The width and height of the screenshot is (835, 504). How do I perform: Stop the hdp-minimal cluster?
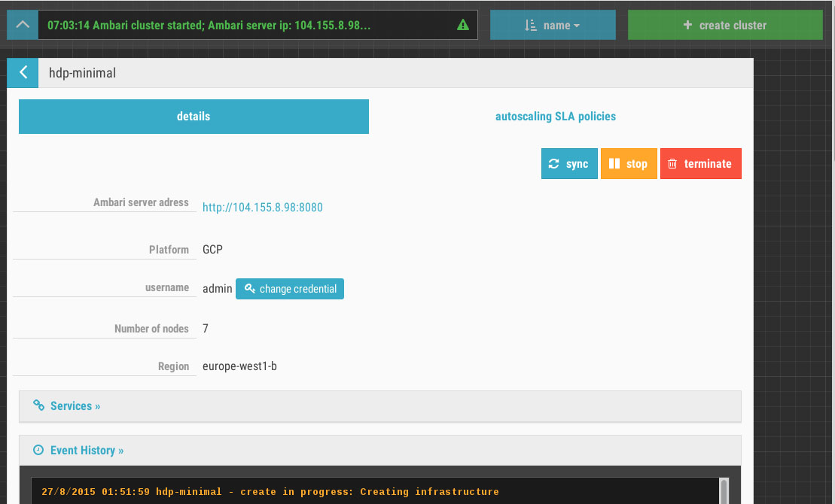(x=629, y=164)
